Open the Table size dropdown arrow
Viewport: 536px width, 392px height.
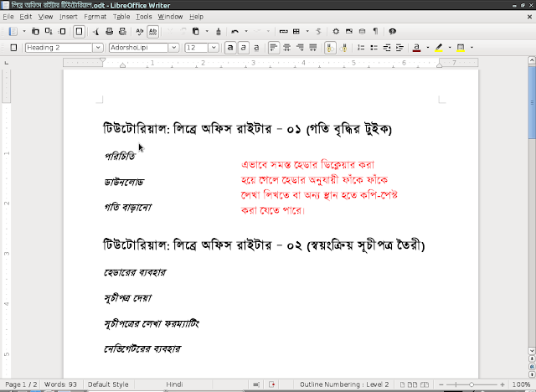coord(307,32)
